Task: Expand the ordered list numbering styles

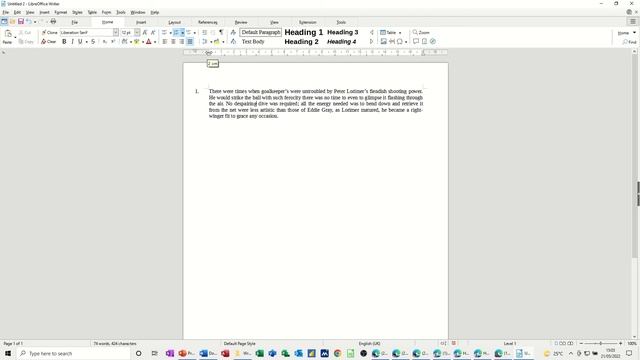Action: point(182,33)
